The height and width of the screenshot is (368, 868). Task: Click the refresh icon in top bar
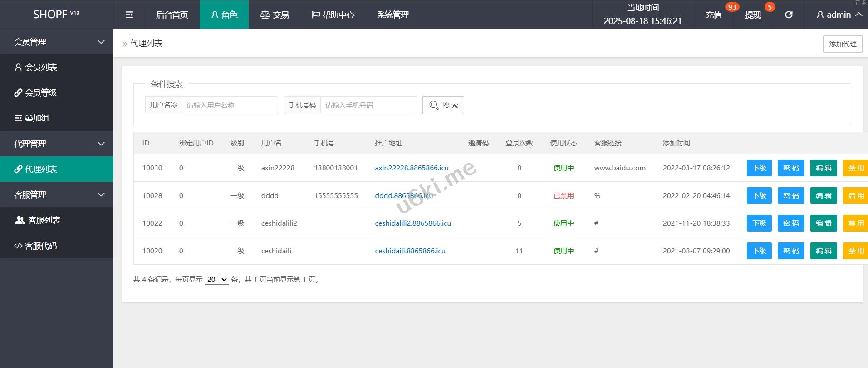789,15
